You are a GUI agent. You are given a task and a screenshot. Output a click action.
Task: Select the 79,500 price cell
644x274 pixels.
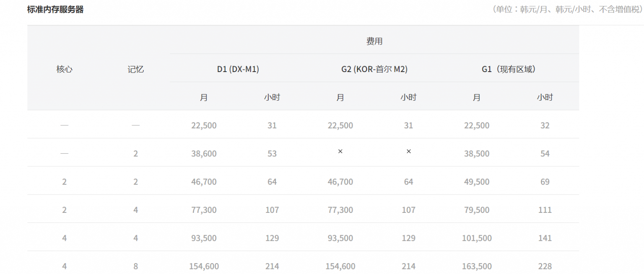pos(476,210)
